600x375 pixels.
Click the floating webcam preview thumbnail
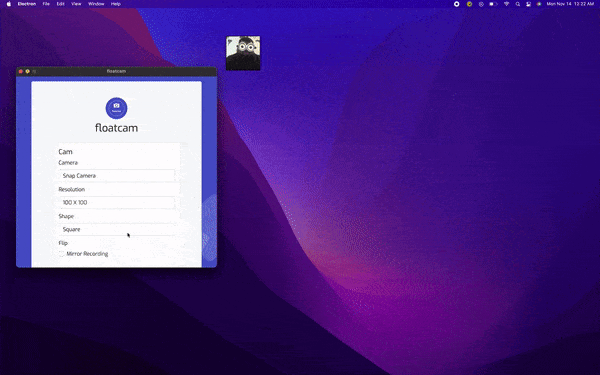coord(243,53)
